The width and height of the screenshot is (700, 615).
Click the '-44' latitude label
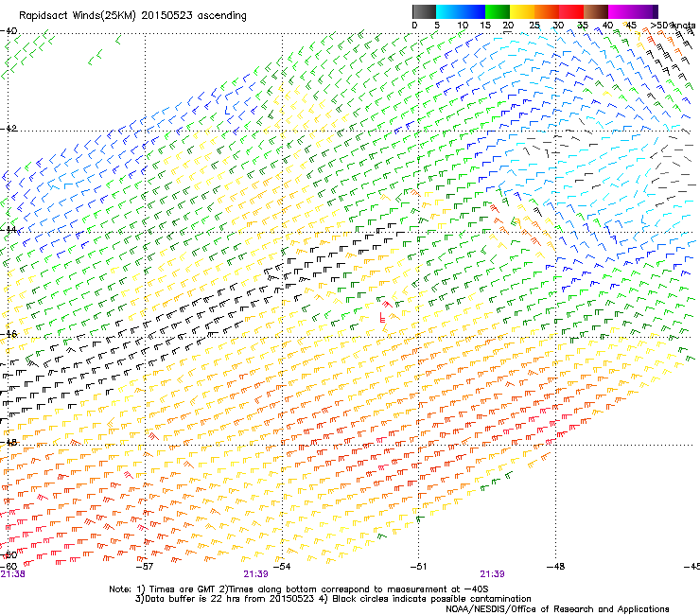pyautogui.click(x=9, y=230)
